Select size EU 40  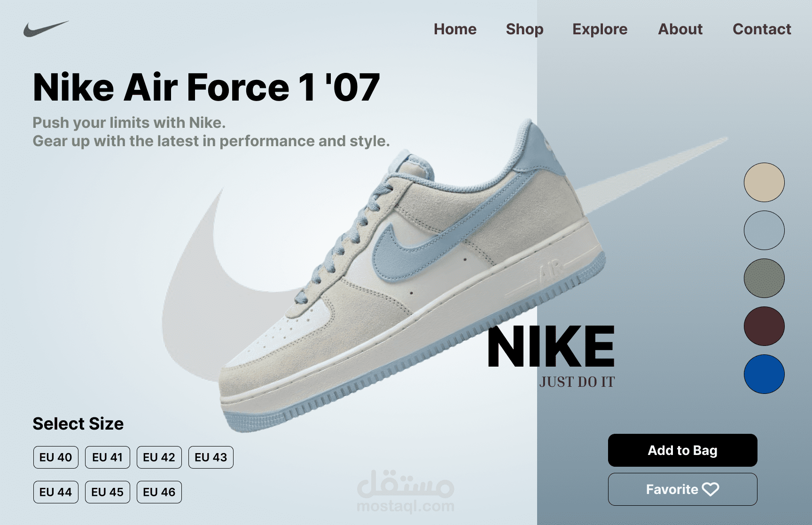(x=56, y=457)
